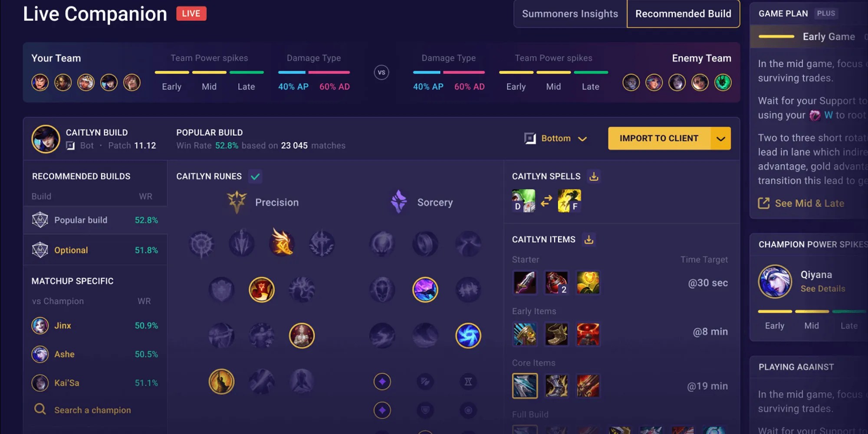Expand the Import to Client arrow dropdown
This screenshot has width=868, height=434.
tap(720, 138)
